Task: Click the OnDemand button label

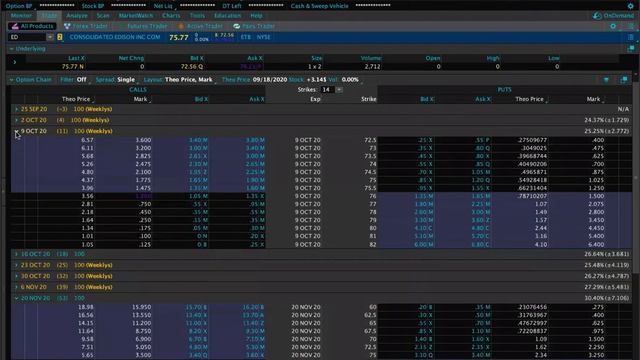Action: (618, 16)
